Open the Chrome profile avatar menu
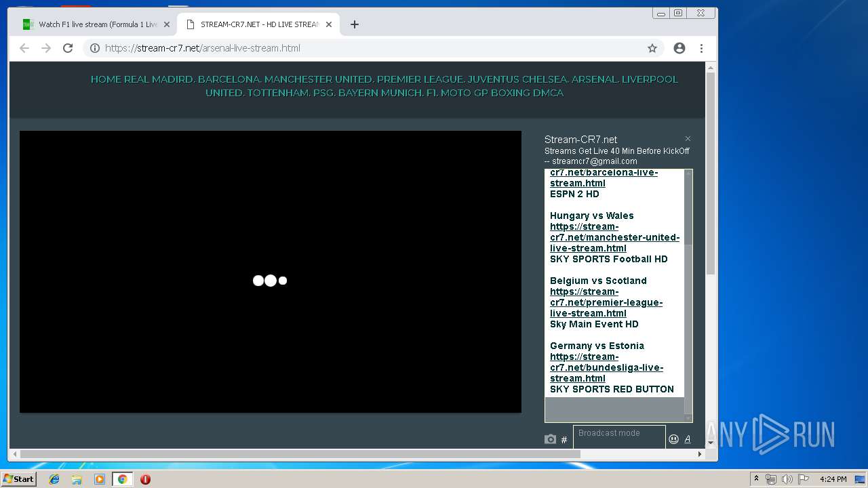The image size is (868, 488). (x=679, y=48)
